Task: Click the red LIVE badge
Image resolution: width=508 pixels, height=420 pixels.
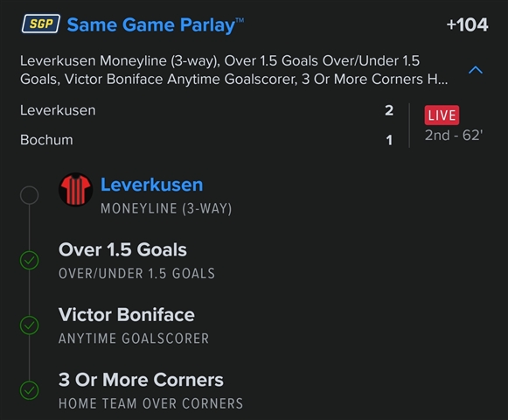Action: click(x=442, y=115)
